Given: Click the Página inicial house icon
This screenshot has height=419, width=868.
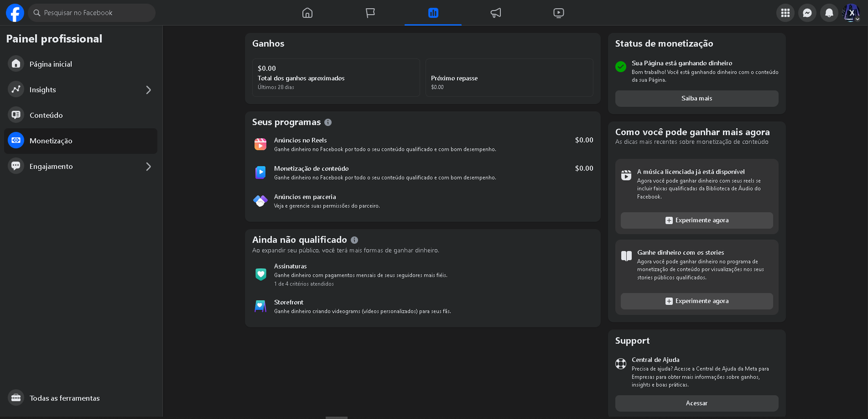Looking at the screenshot, I should click(x=16, y=64).
